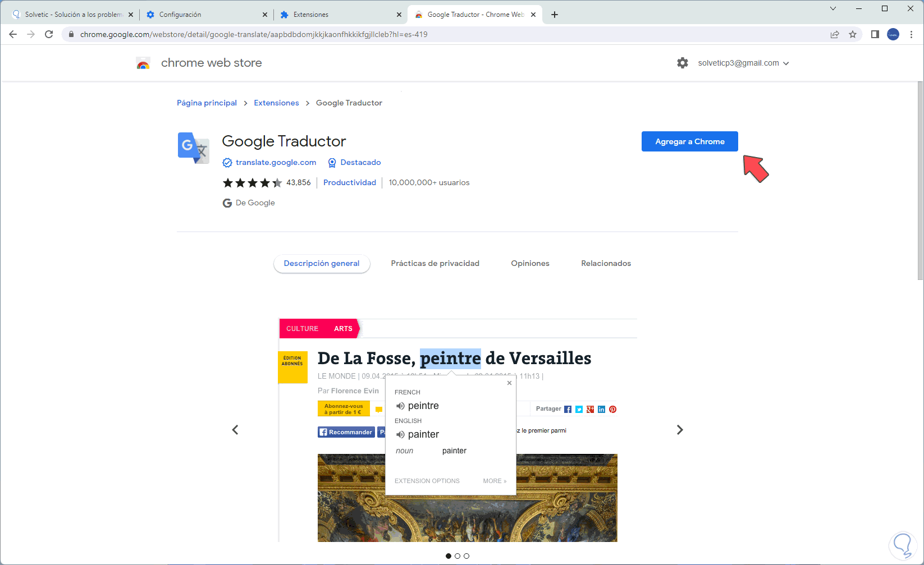Screen dimensions: 924x565
Task: Open the Opiniones tab
Action: 530,264
